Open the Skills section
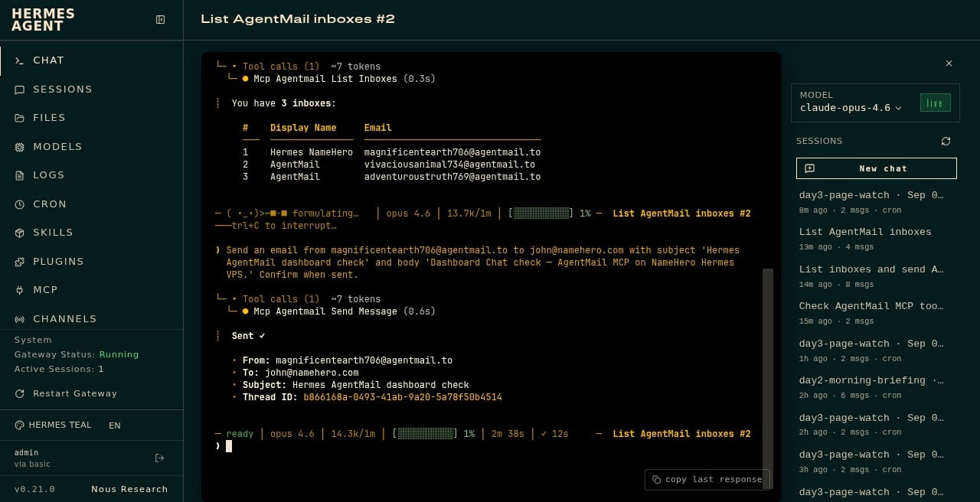 point(92,233)
